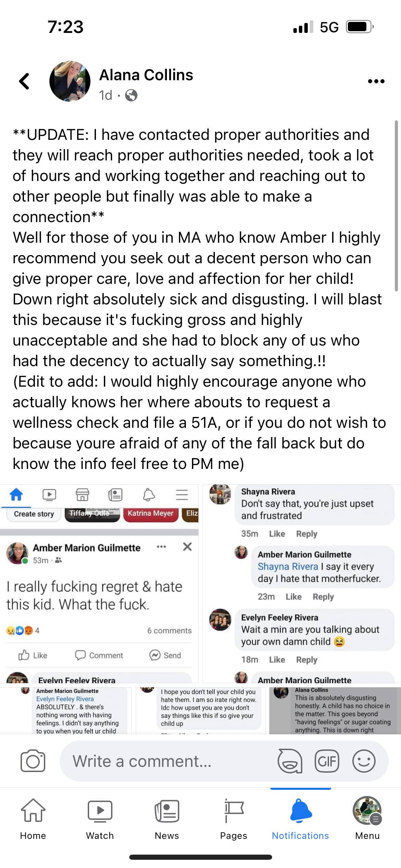
Task: Open the Shayna Rivera comments screenshot
Action: click(302, 583)
